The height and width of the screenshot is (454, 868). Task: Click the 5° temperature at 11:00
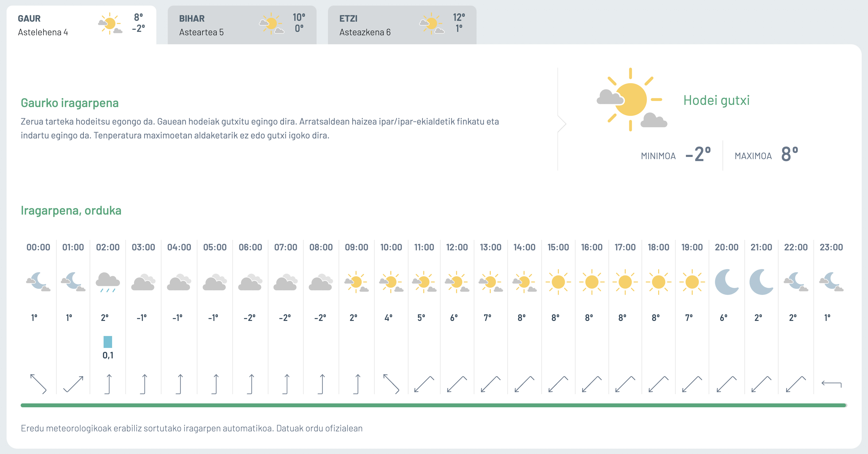(421, 318)
